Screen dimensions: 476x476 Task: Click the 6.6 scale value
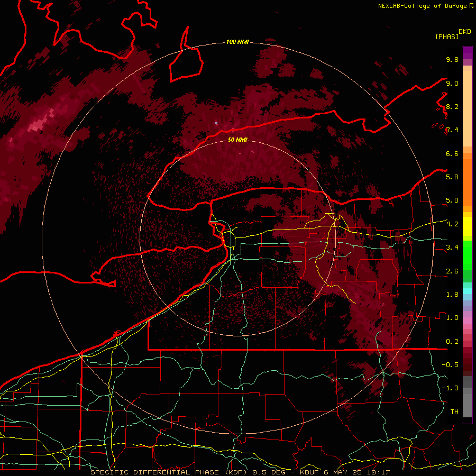click(x=452, y=153)
